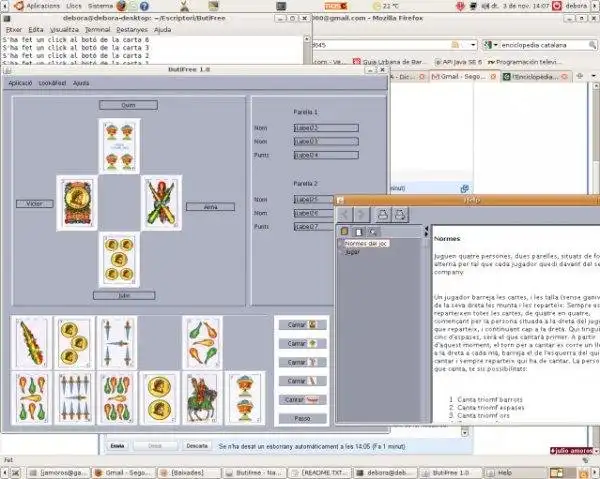Click the Firefox launcher icon in top panel
600x479 pixels.
[x=121, y=6]
